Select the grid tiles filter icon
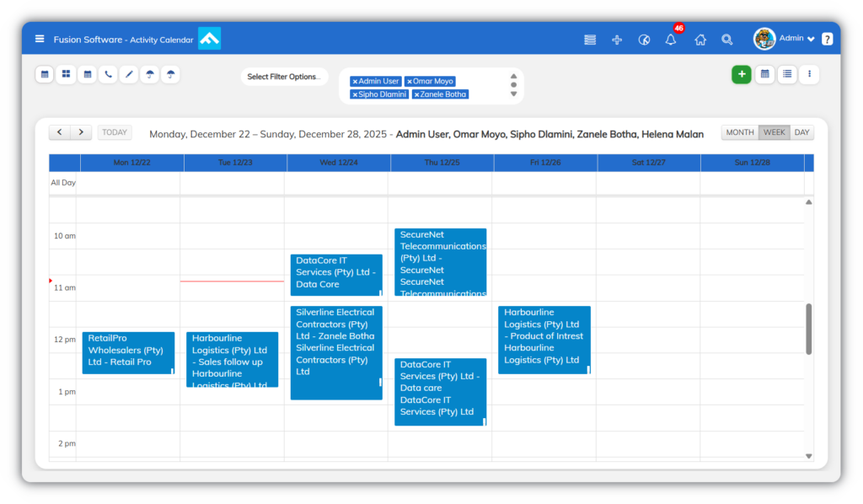This screenshot has height=504, width=863. 66,74
